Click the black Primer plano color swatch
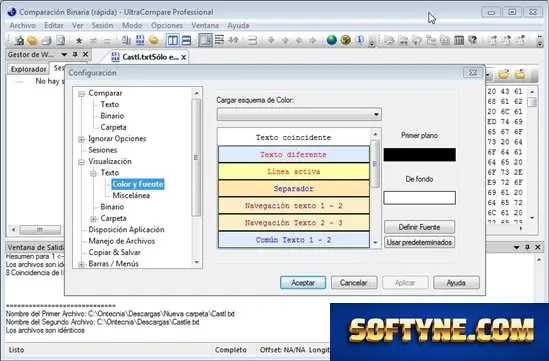Image resolution: width=549 pixels, height=361 pixels. tap(419, 154)
